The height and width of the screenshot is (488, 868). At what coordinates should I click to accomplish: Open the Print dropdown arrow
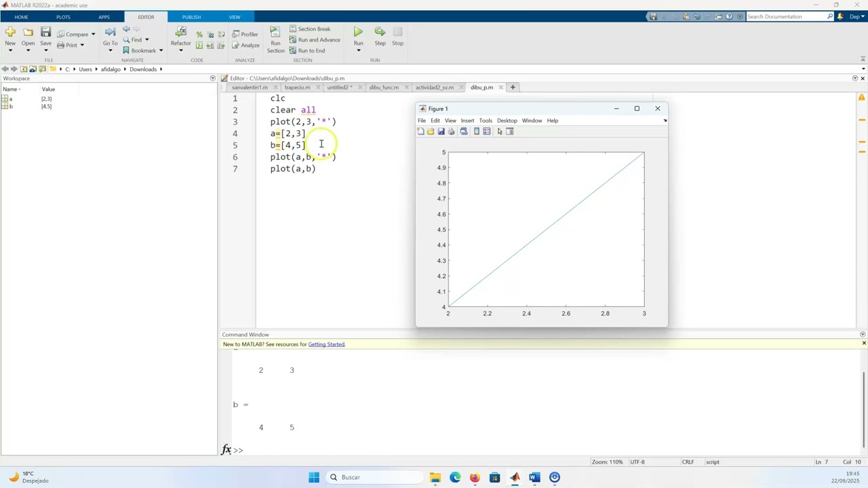[82, 45]
